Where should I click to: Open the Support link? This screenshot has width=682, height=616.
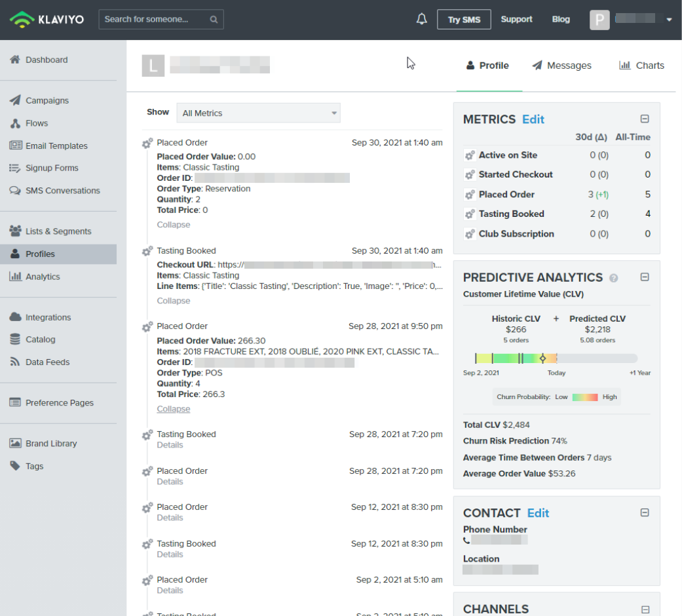click(516, 20)
